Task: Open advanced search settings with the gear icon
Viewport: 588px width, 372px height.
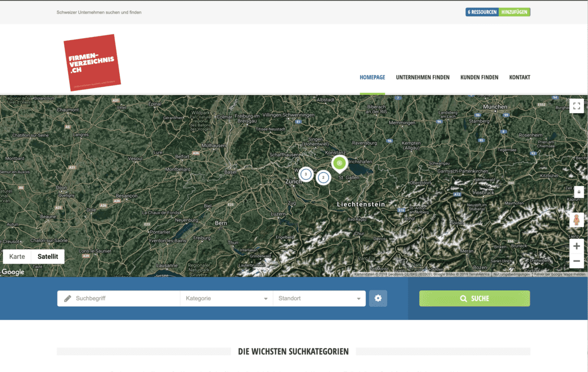Action: (x=378, y=298)
